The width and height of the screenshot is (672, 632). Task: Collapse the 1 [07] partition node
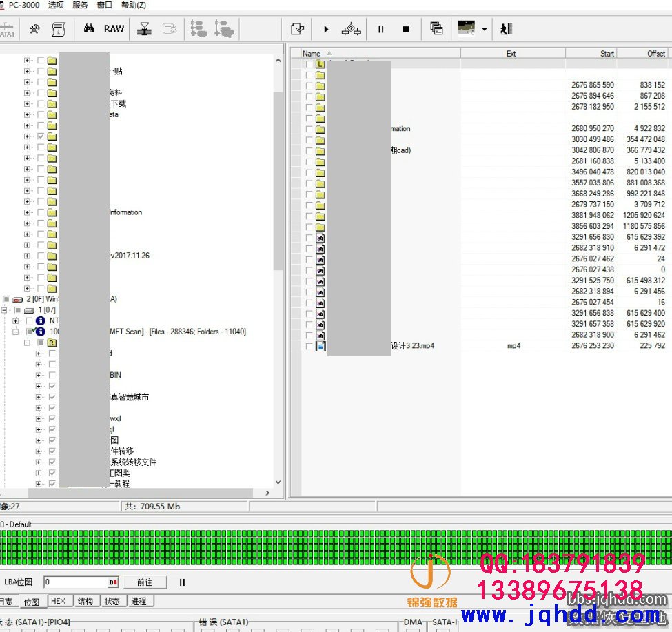coord(4,310)
